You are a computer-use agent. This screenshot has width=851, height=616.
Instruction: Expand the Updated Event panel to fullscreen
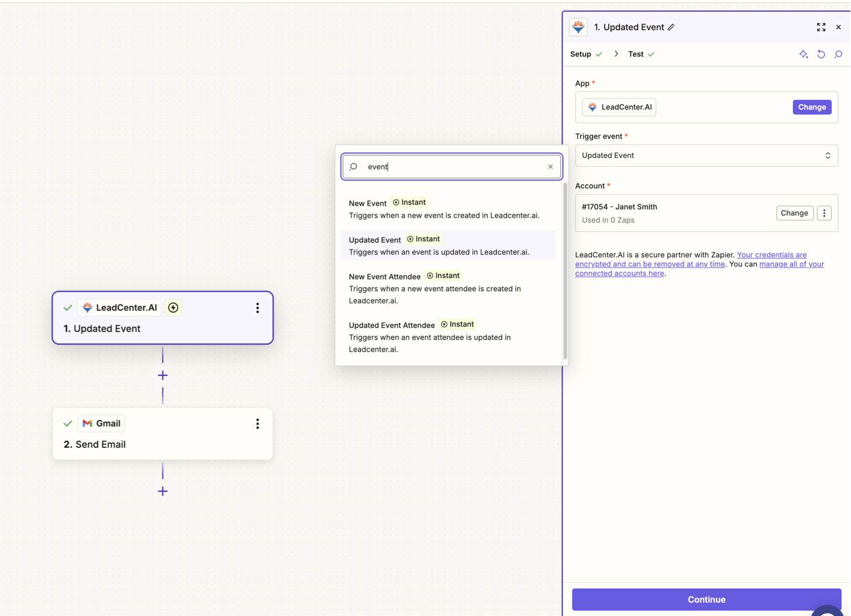click(821, 27)
